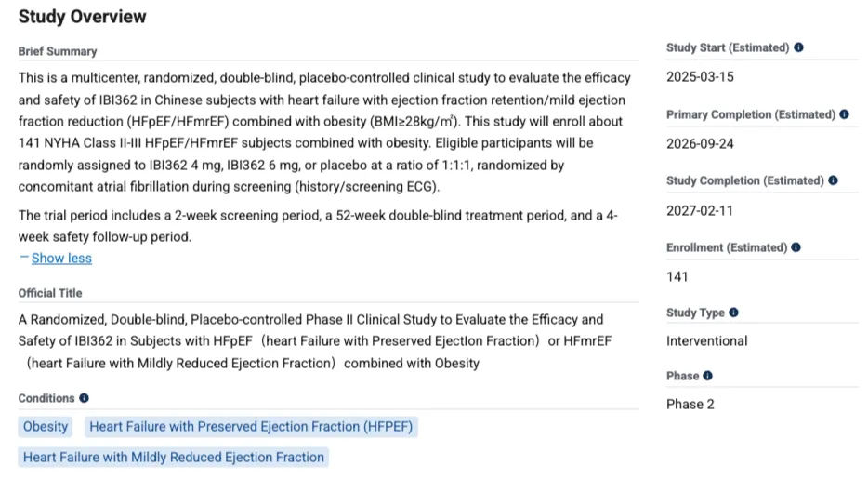Click the Study Type info icon
Image resolution: width=868 pixels, height=479 pixels.
point(734,313)
